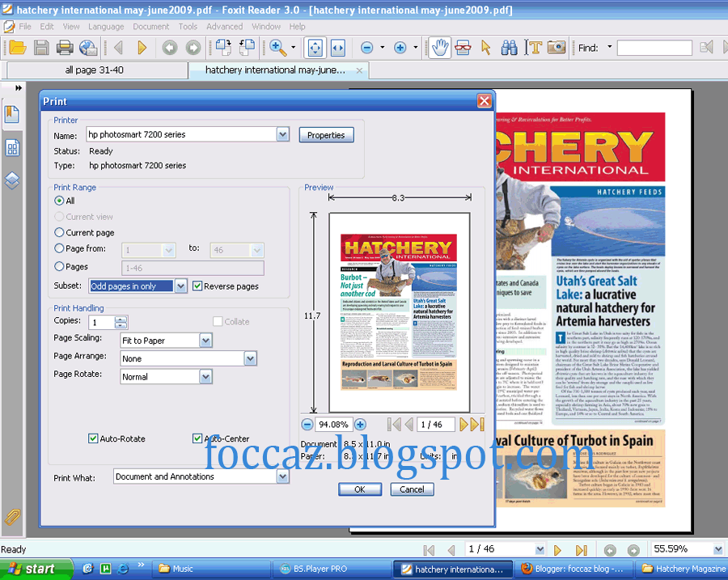This screenshot has width=728, height=580.
Task: Click the toolbar Zoom In plus icon
Action: coord(400,48)
